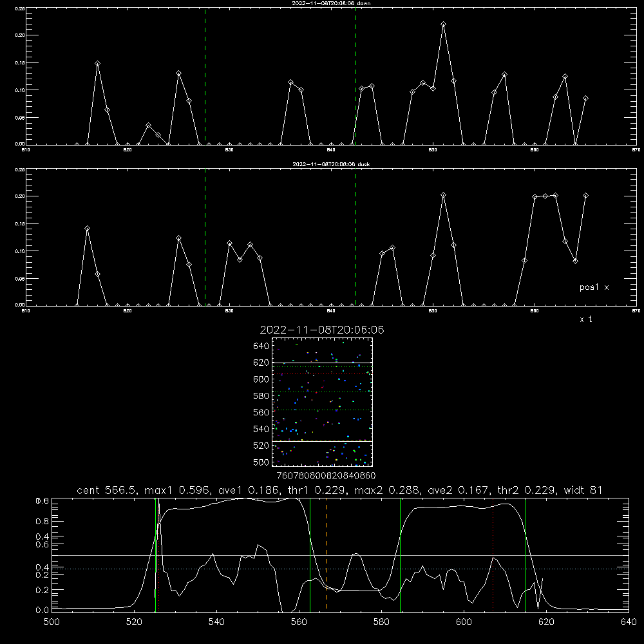Screen dimensions: 644x644
Task: Select the 'max2 0.288' value
Action: 388,490
